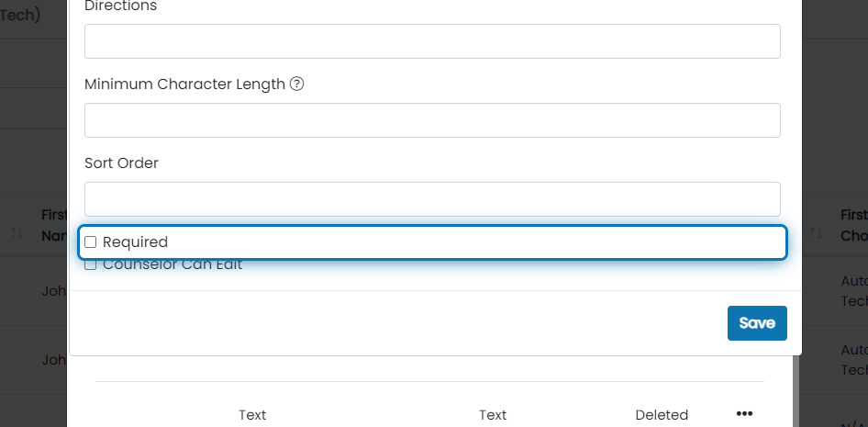Click into Minimum Character Length field
This screenshot has width=868, height=427.
click(432, 120)
